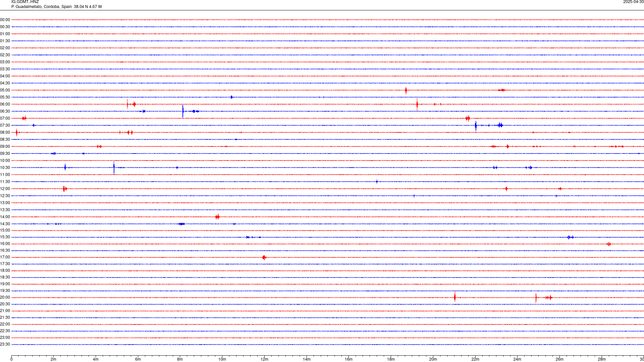Click the 28m tick on the time axis

click(602, 359)
